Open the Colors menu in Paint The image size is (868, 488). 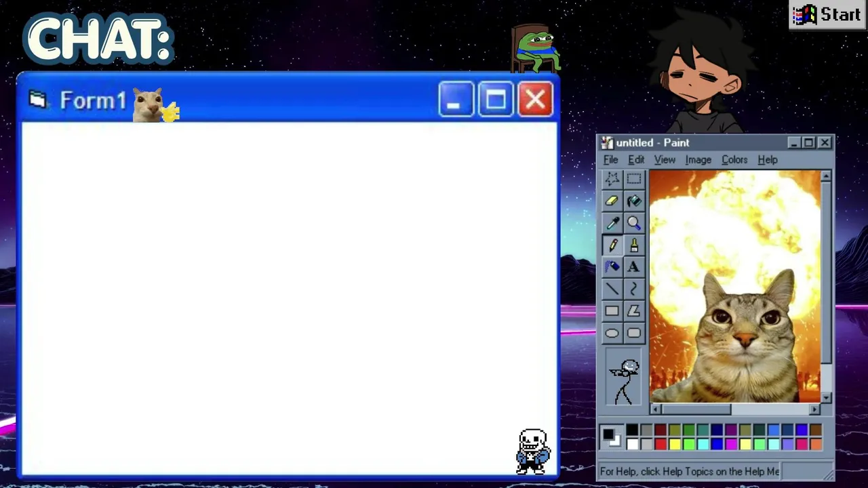(x=734, y=160)
